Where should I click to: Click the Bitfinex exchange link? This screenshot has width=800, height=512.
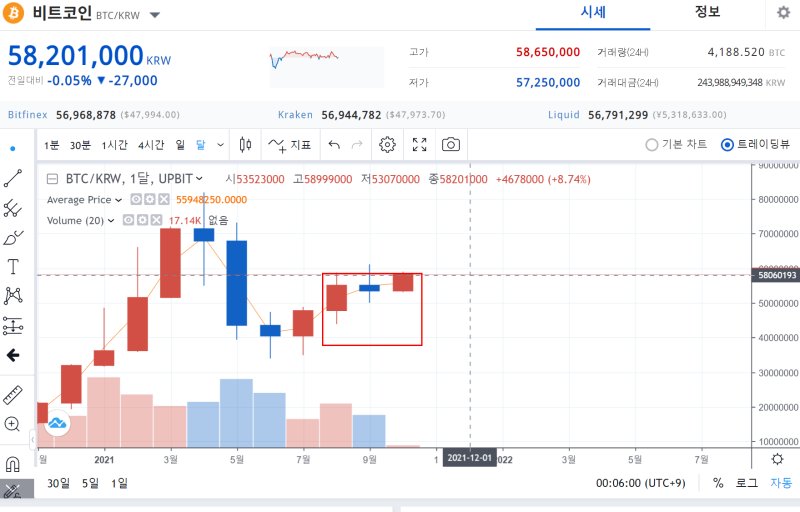pyautogui.click(x=28, y=115)
